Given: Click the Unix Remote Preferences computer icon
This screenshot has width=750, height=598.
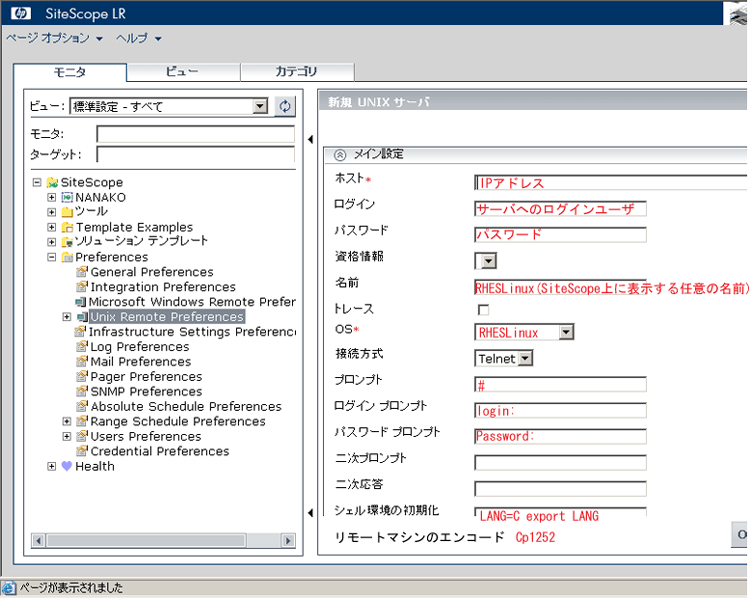Looking at the screenshot, I should 82,317.
